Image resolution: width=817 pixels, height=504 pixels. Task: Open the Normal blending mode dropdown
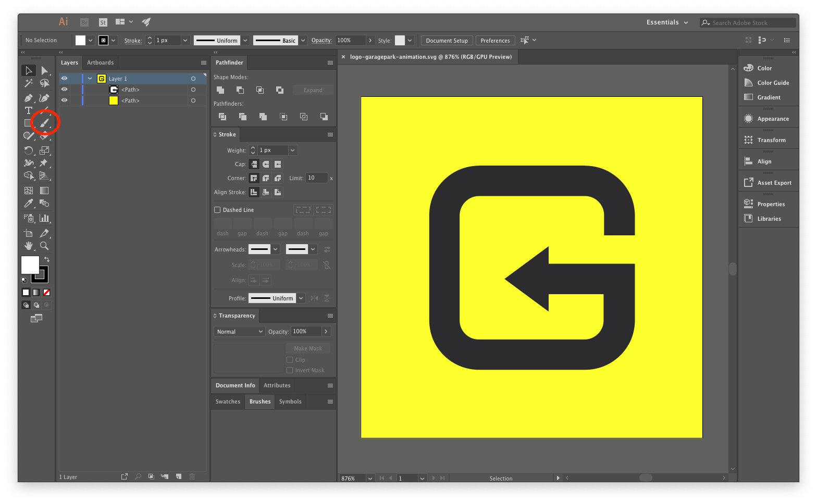point(239,332)
